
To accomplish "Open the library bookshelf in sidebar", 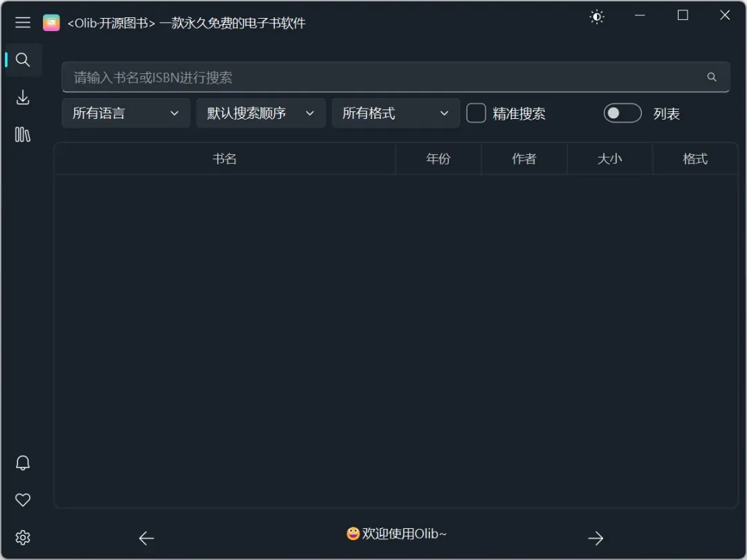I will pyautogui.click(x=23, y=135).
